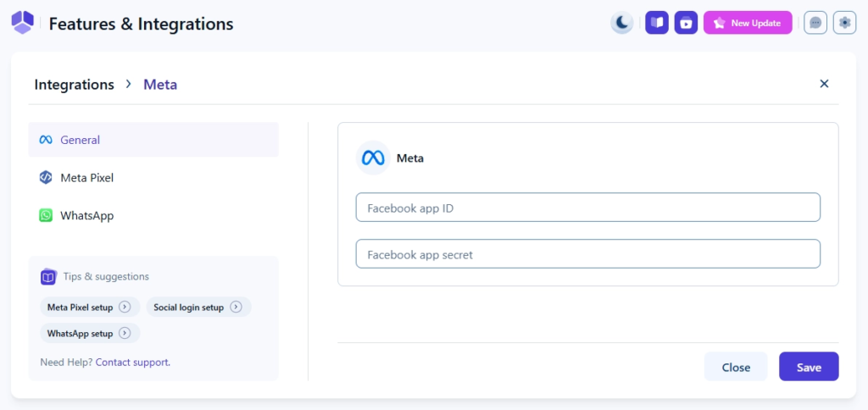Go back to Integrations breadcrumb

74,85
